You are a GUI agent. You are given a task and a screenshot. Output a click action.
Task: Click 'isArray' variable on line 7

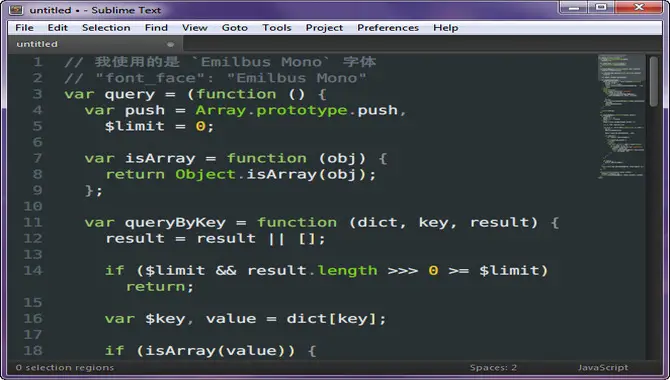160,159
